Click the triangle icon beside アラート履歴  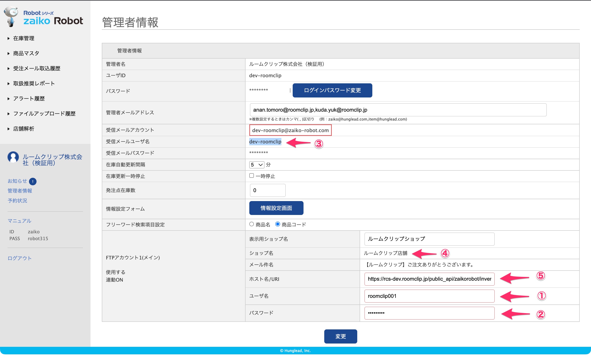click(x=8, y=99)
